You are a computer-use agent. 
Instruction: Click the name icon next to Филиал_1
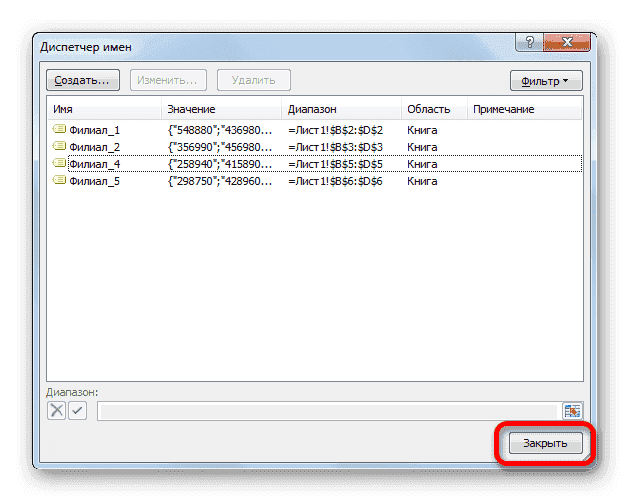[59, 129]
